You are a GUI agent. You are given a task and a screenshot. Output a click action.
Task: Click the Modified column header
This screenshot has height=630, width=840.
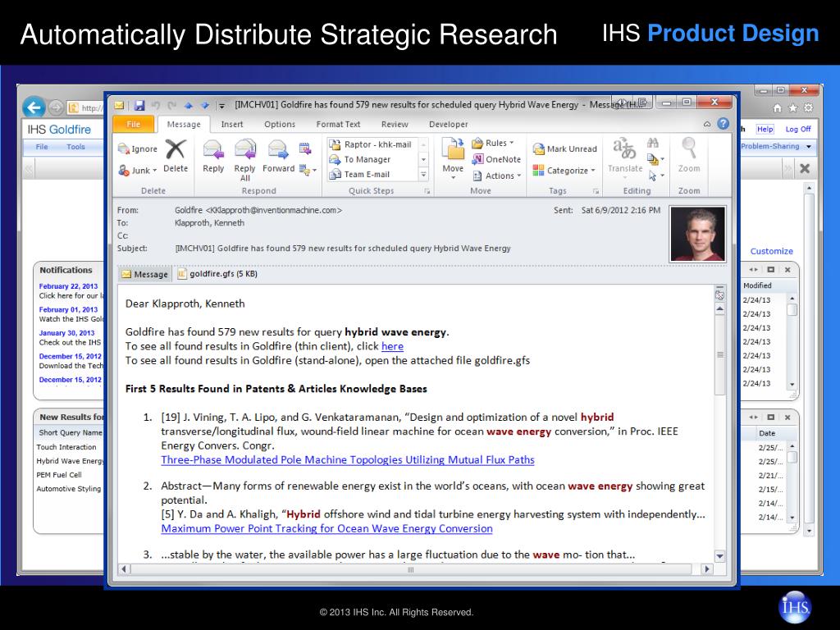pos(757,285)
